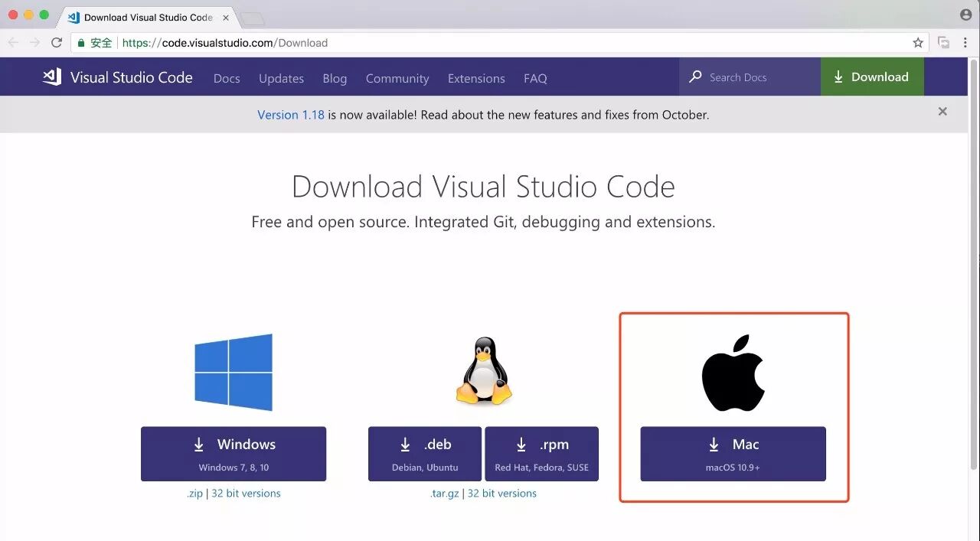Viewport: 980px width, 541px height.
Task: Open the Chrome three-dot menu
Action: pos(966,43)
